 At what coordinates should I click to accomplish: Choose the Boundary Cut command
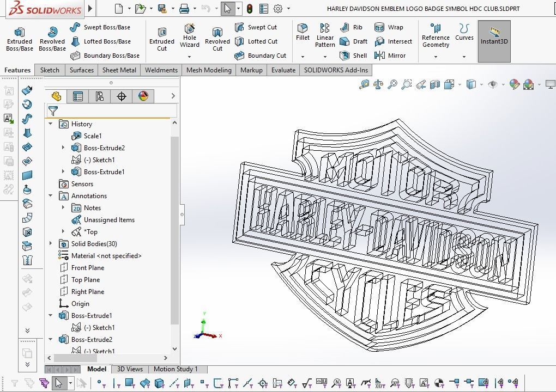[260, 56]
